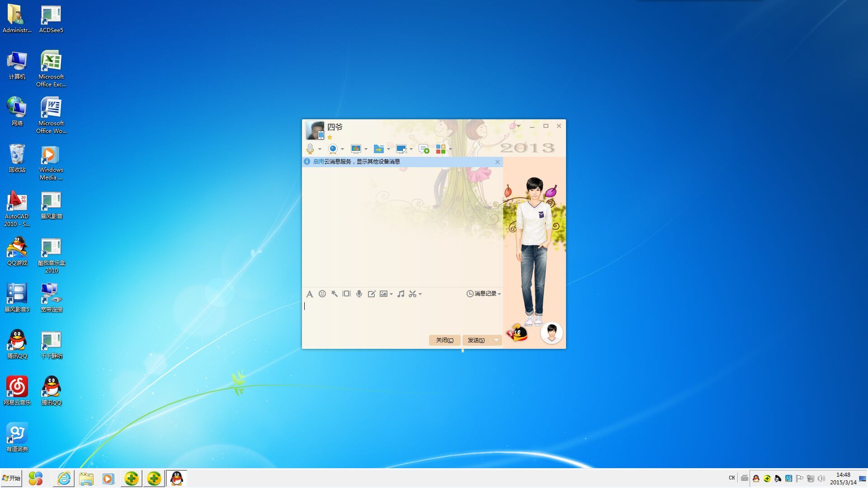This screenshot has width=868, height=488.
Task: Send a window shake with the shake icon
Action: [x=346, y=294]
